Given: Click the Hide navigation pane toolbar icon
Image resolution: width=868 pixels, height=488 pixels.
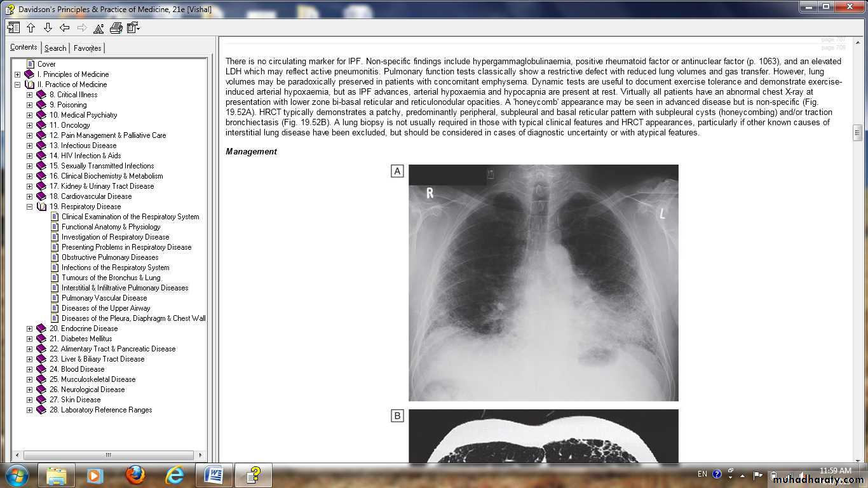Looking at the screenshot, I should (x=13, y=28).
